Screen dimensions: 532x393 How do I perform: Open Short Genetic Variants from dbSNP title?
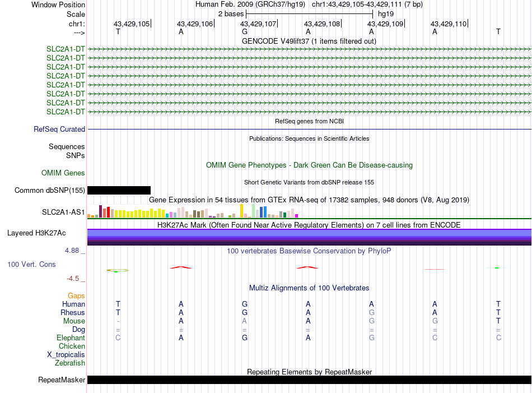[309, 182]
